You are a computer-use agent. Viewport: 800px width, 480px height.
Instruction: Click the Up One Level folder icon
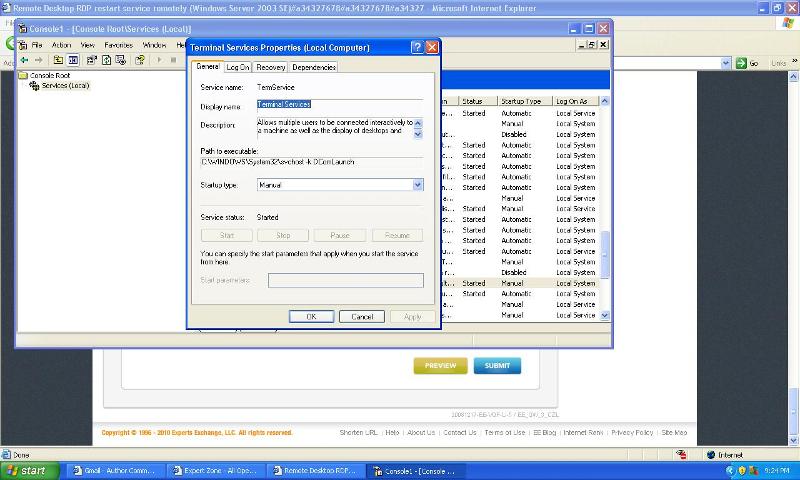coord(58,60)
